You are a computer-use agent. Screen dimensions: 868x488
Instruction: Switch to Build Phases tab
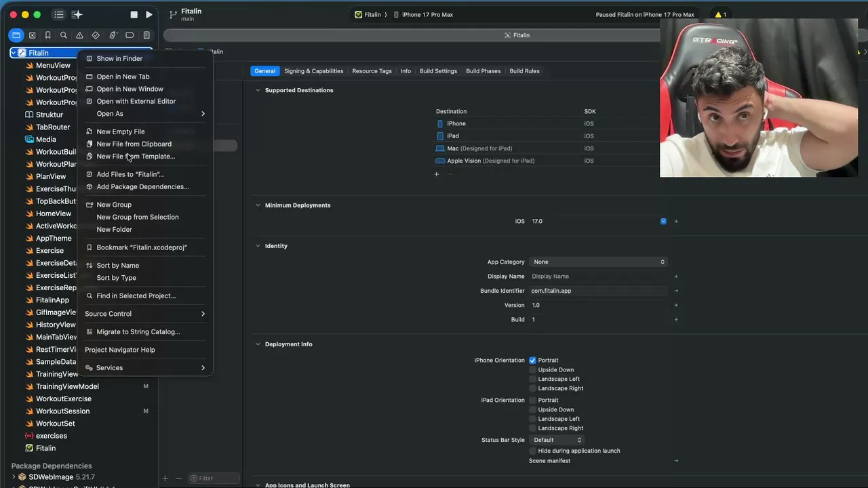click(483, 71)
